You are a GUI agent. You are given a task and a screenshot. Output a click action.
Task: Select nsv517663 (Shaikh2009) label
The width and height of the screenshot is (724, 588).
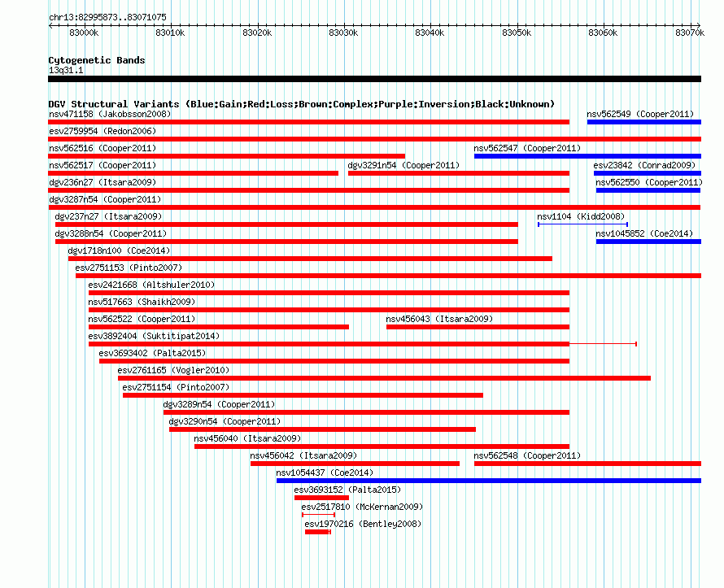142,302
